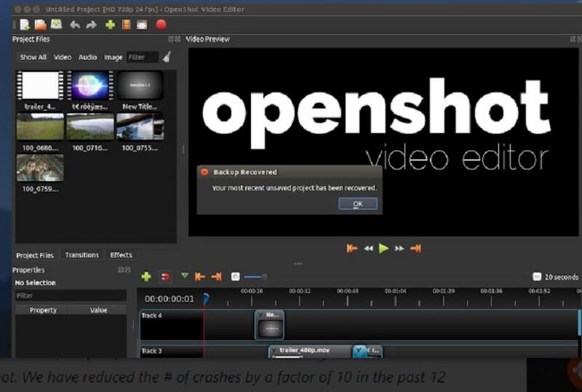Click the timeline vertical scrollbar
Viewport: 582px width, 392px height.
click(579, 323)
